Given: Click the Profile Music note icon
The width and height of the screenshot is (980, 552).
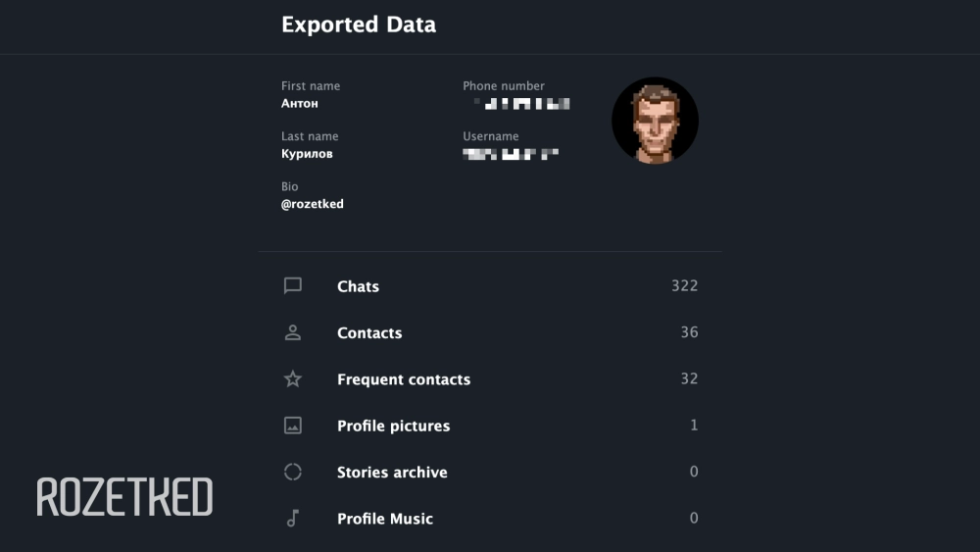Looking at the screenshot, I should 292,519.
